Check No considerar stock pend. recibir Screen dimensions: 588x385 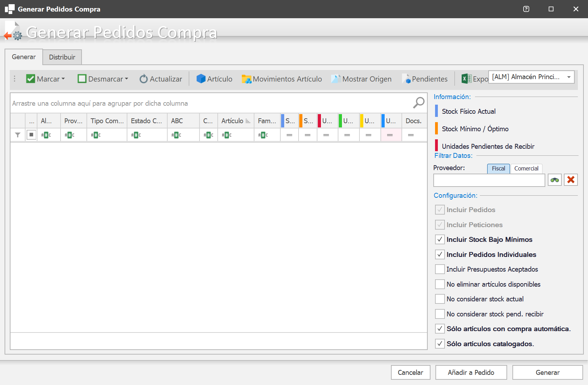[x=440, y=314]
